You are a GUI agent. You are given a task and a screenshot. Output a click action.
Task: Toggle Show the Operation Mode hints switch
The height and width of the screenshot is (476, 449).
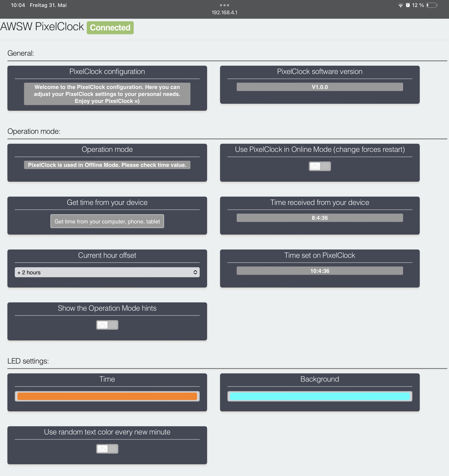(x=107, y=325)
